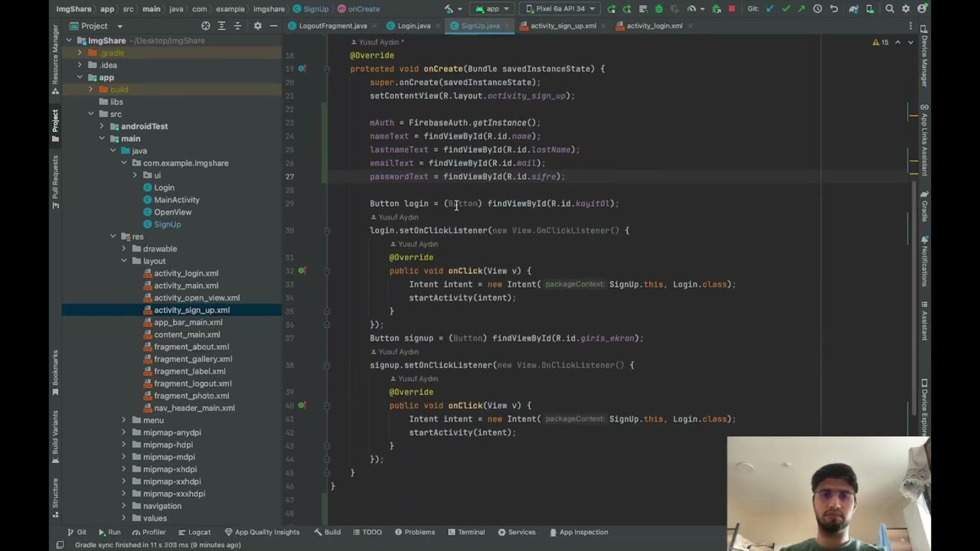The image size is (980, 551).
Task: Expand the ui package
Action: tap(135, 175)
